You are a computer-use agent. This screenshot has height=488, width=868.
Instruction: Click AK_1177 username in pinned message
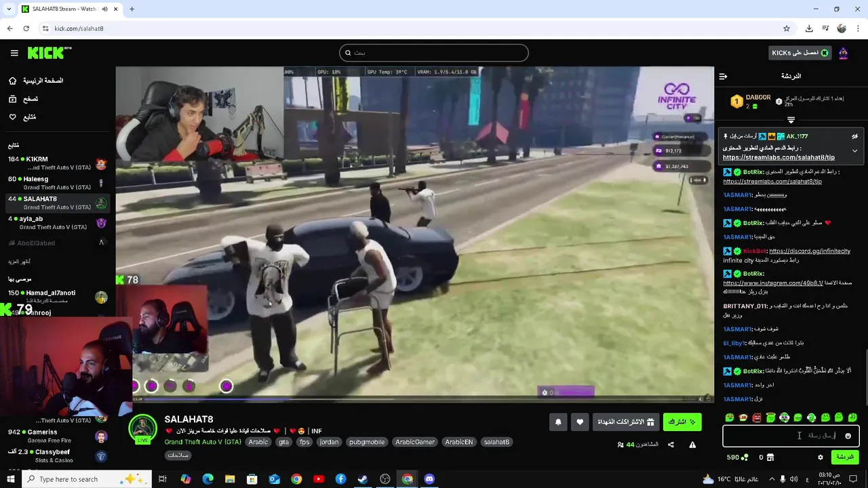[x=797, y=136]
